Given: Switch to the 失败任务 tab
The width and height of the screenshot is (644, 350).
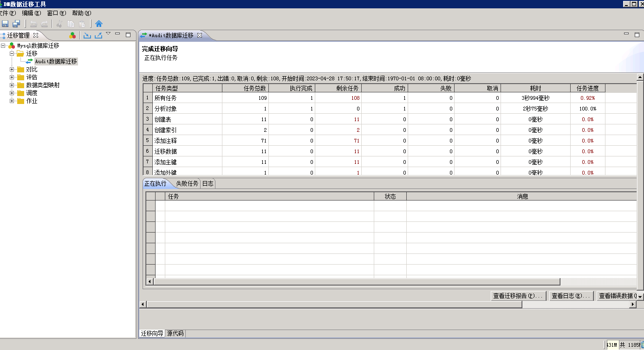Looking at the screenshot, I should pyautogui.click(x=187, y=183).
